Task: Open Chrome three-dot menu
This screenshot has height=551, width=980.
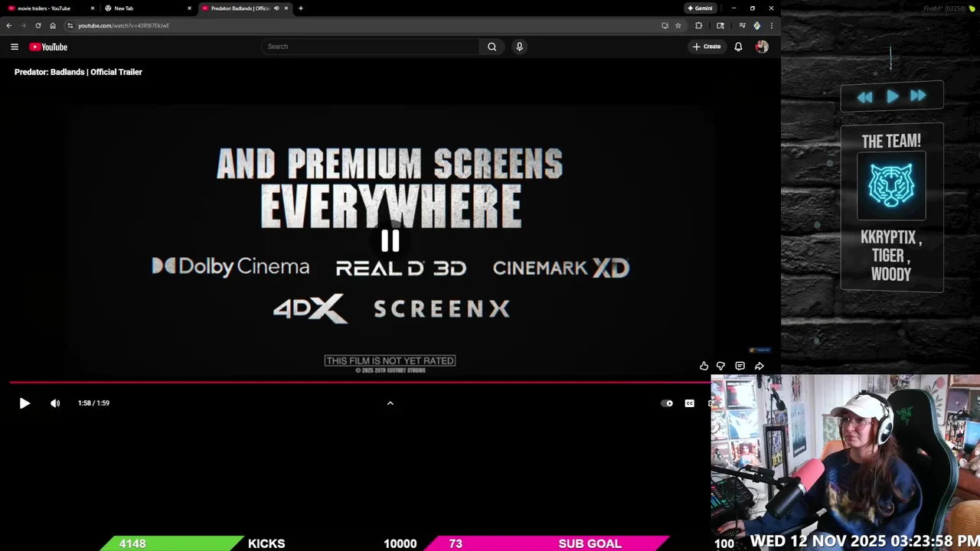Action: click(771, 25)
